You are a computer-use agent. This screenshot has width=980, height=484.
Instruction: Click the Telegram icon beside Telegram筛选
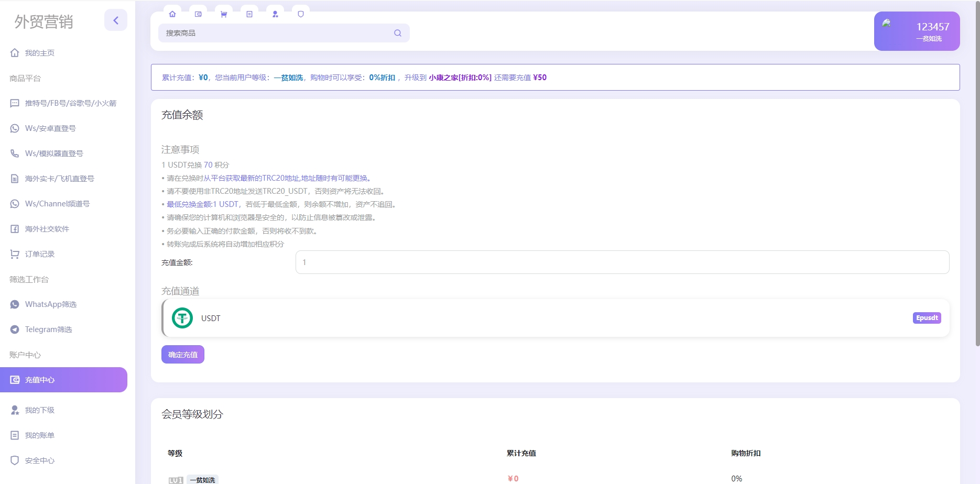[x=15, y=329]
